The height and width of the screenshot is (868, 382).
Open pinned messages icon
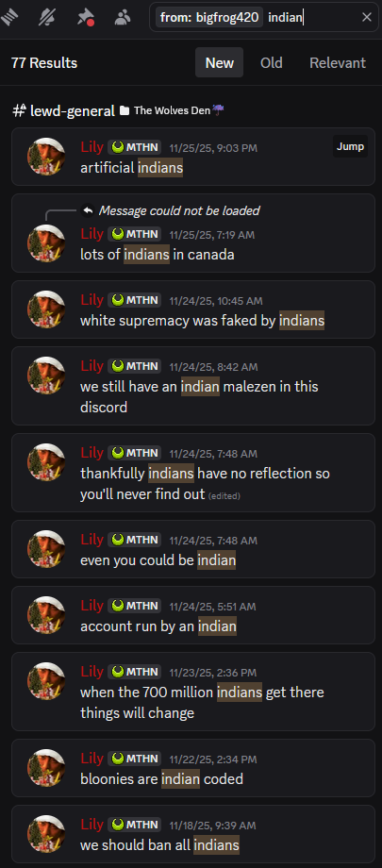pyautogui.click(x=85, y=18)
